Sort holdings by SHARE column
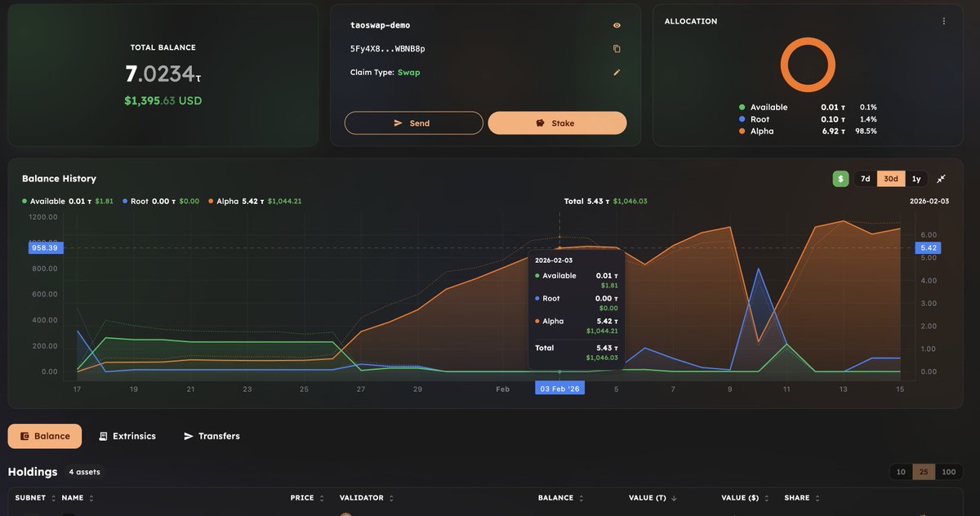The width and height of the screenshot is (980, 516). (x=802, y=498)
